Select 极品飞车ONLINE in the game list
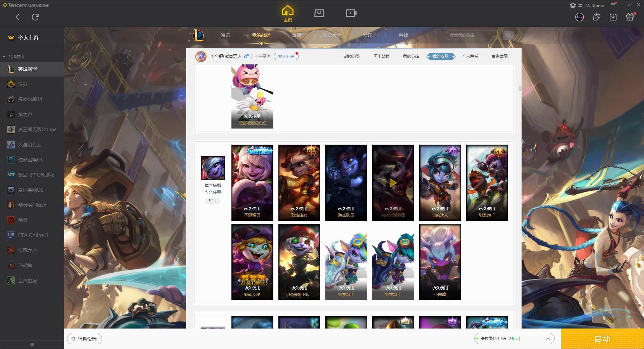Screen dimensions: 644x349 (32, 175)
